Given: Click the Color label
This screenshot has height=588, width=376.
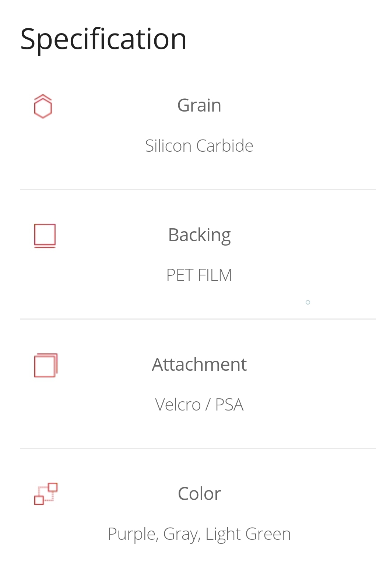Looking at the screenshot, I should pyautogui.click(x=199, y=494).
